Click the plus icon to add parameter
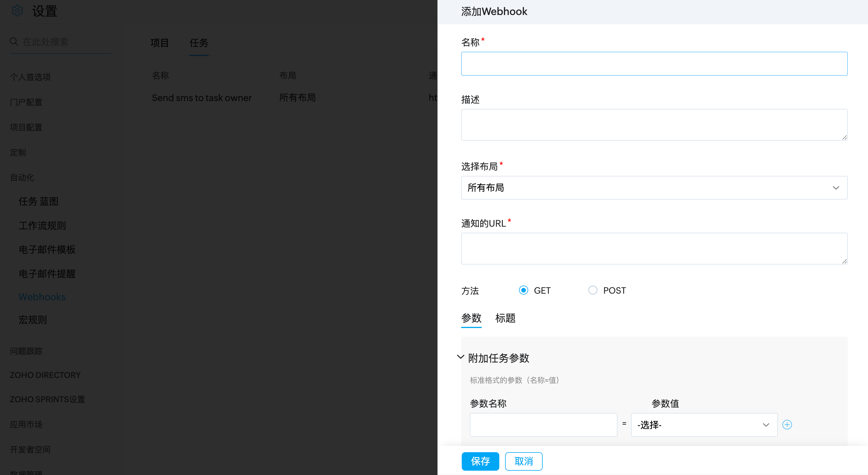Image resolution: width=868 pixels, height=475 pixels. (x=787, y=425)
